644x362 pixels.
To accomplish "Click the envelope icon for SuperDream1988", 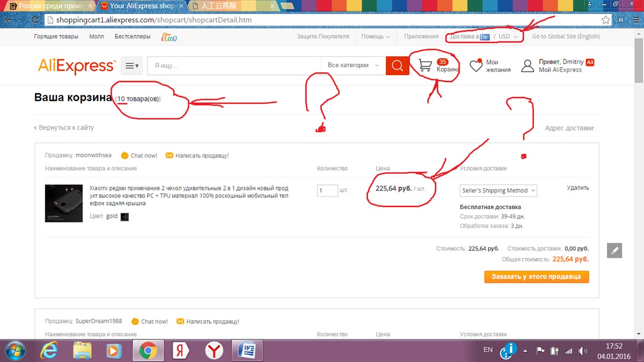I will click(x=180, y=321).
